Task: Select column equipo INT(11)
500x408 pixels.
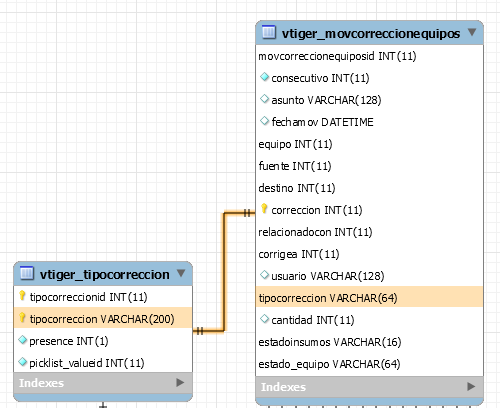Action: [369, 144]
